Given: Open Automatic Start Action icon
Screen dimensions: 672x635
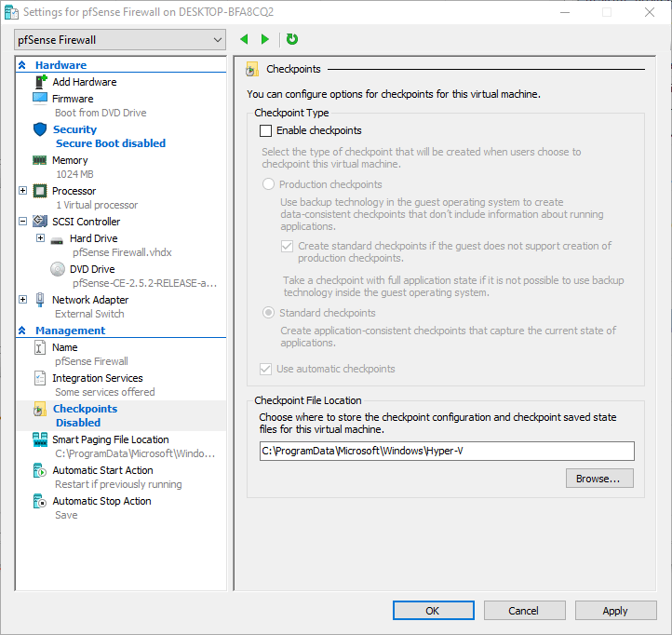Looking at the screenshot, I should (x=40, y=471).
